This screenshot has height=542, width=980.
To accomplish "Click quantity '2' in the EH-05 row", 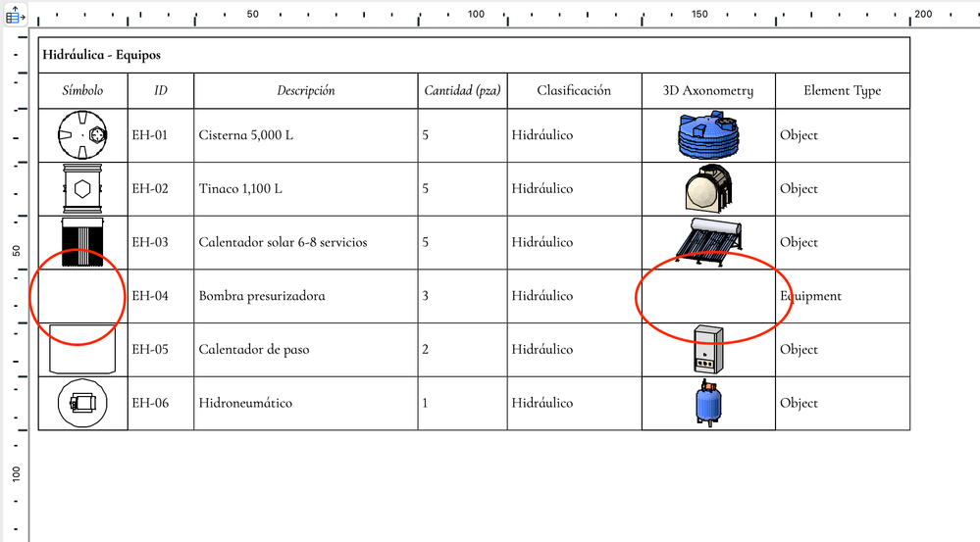I will click(x=425, y=350).
